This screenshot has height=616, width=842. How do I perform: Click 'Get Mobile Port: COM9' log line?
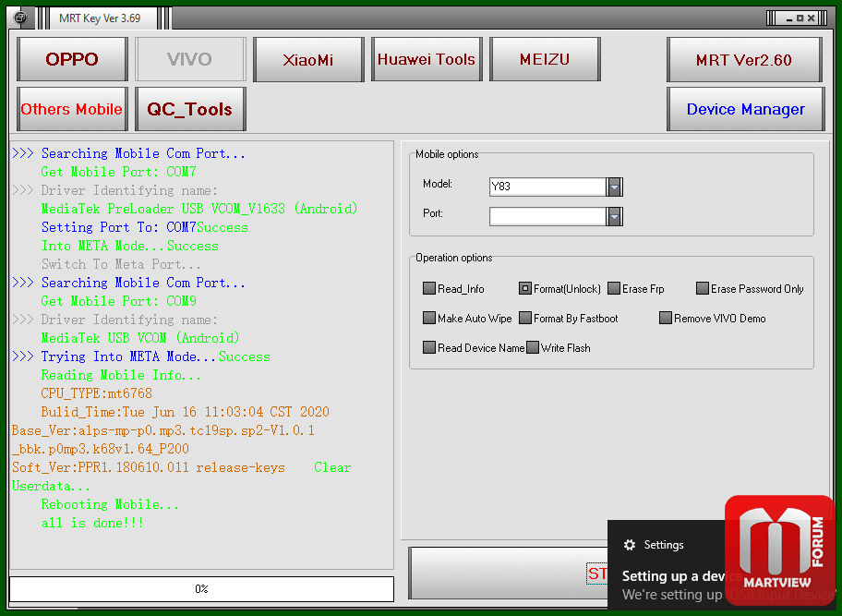click(119, 301)
